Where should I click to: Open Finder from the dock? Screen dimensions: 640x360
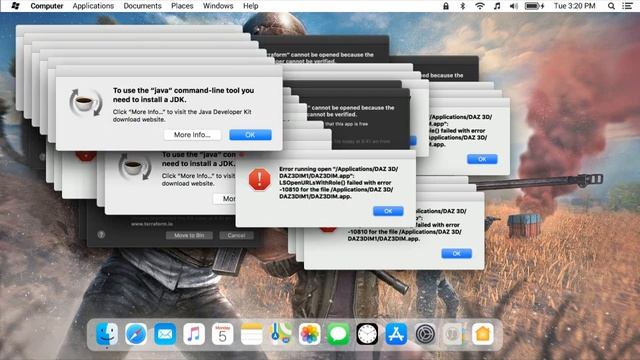click(107, 334)
